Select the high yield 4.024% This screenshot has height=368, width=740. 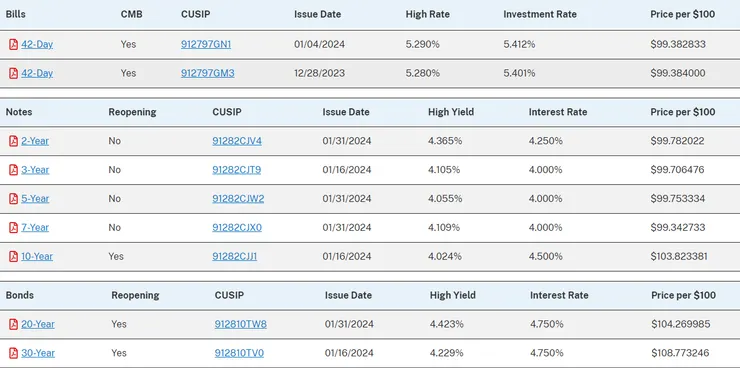pyautogui.click(x=445, y=256)
